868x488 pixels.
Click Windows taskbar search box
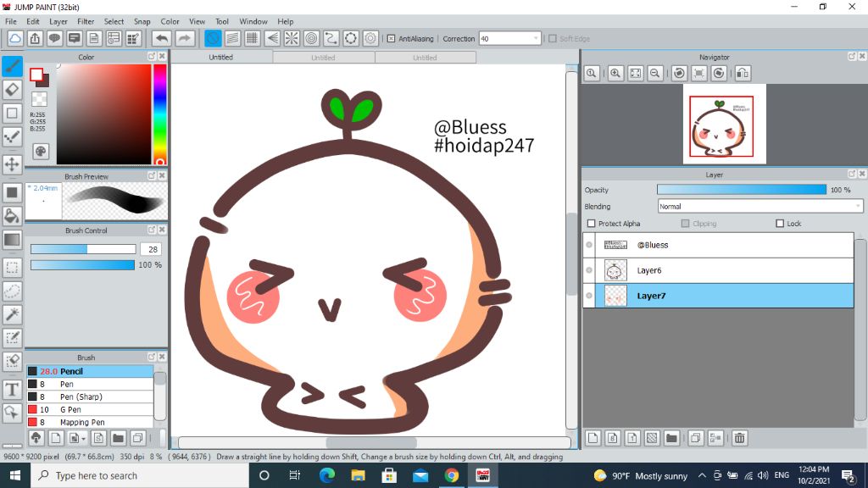pyautogui.click(x=140, y=476)
